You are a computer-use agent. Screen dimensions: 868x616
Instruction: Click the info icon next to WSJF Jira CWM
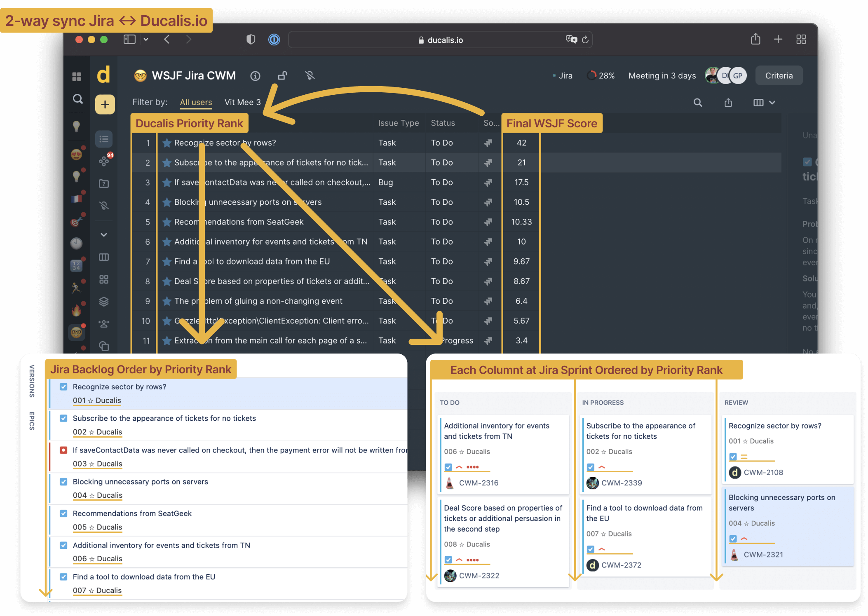click(255, 75)
